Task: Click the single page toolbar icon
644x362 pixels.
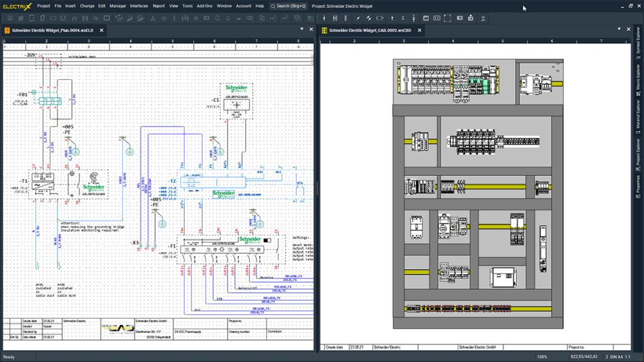Action: tap(31, 18)
